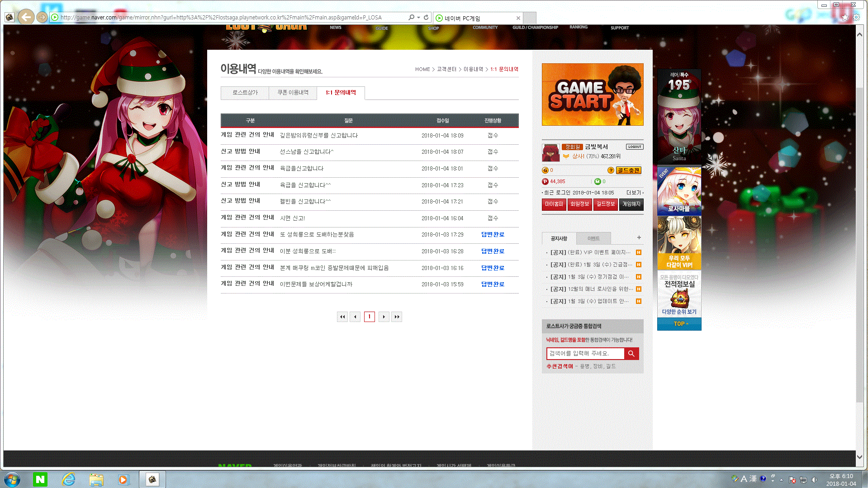Select the 1:1 문의내역 tab
The image size is (868, 488).
(341, 93)
